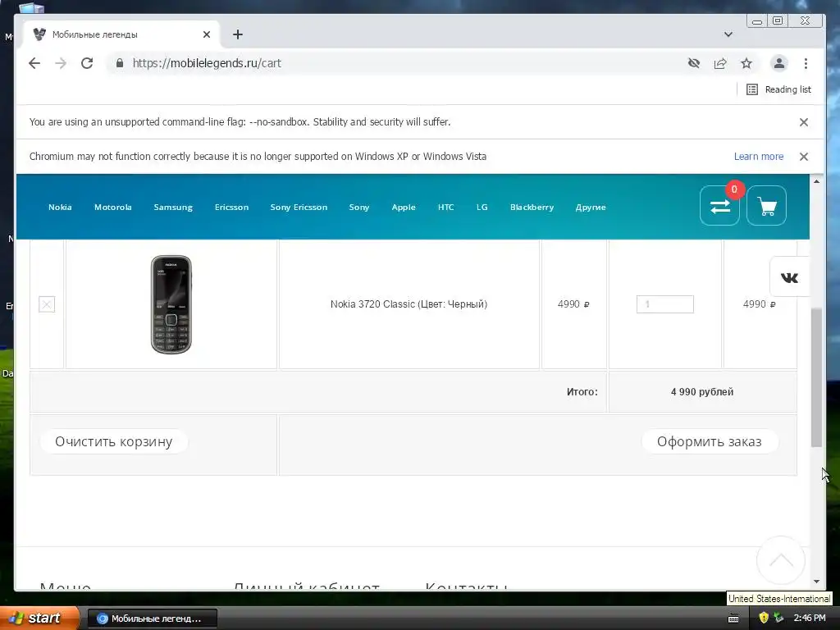The image size is (840, 630).
Task: Open the Windows start menu
Action: (39, 618)
